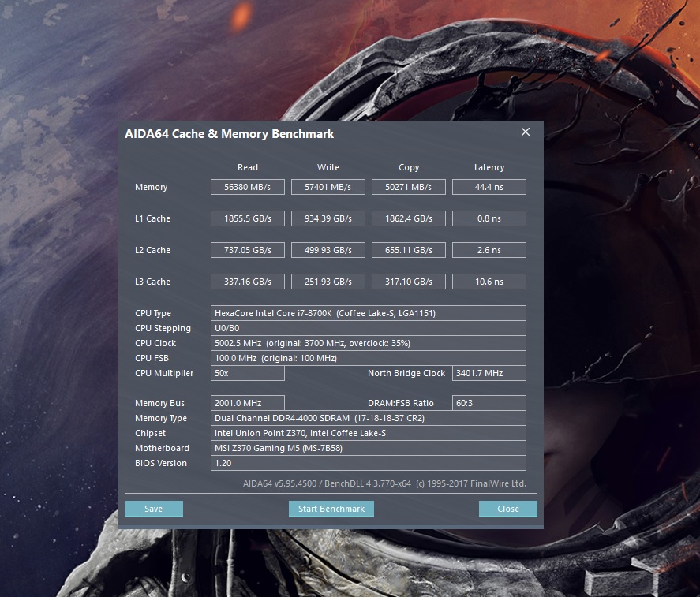700x597 pixels.
Task: Select L2 Cache Latency 2.6 ns
Action: pyautogui.click(x=489, y=250)
